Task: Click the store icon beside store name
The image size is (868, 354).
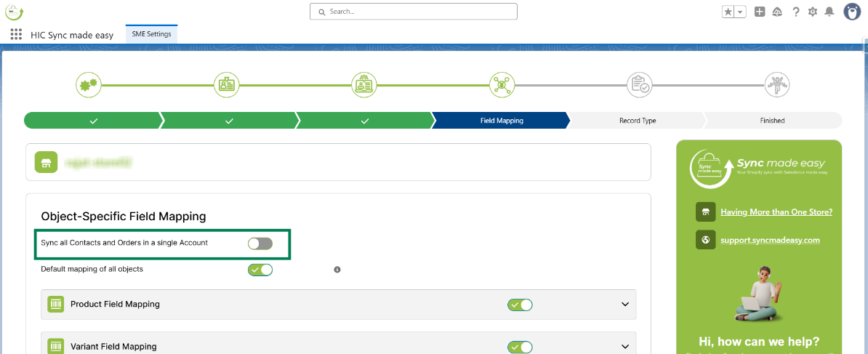Action: point(47,162)
